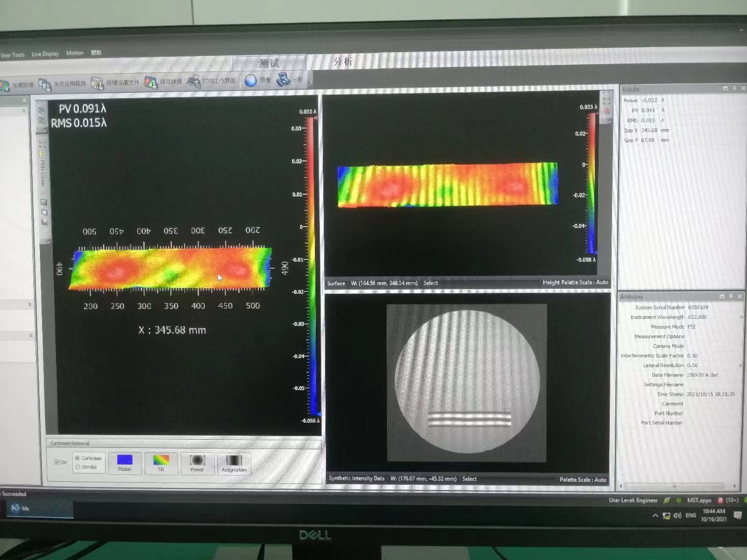Image resolution: width=747 pixels, height=560 pixels.
Task: Click the Hide Linear icon on plot sidebar
Action: click(43, 154)
